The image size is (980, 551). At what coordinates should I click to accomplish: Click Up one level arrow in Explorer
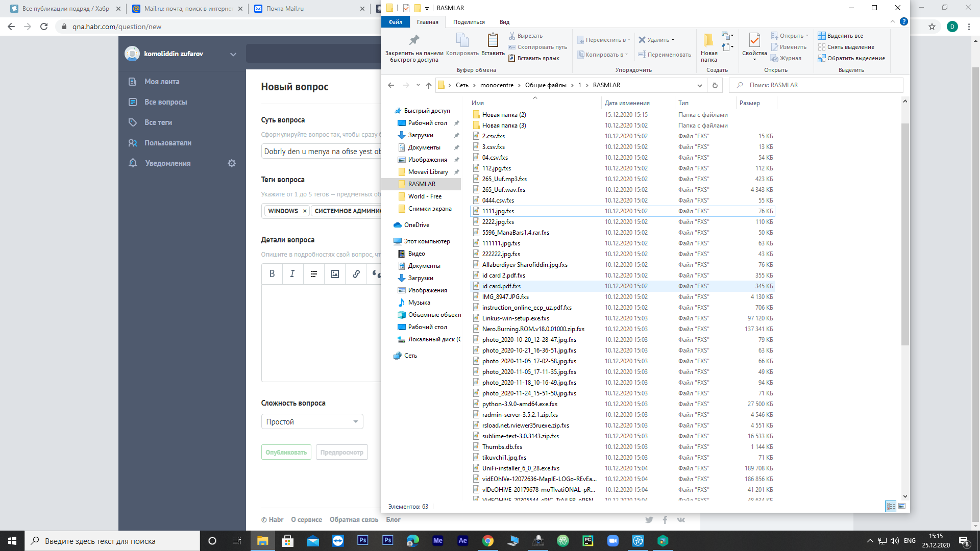[429, 85]
